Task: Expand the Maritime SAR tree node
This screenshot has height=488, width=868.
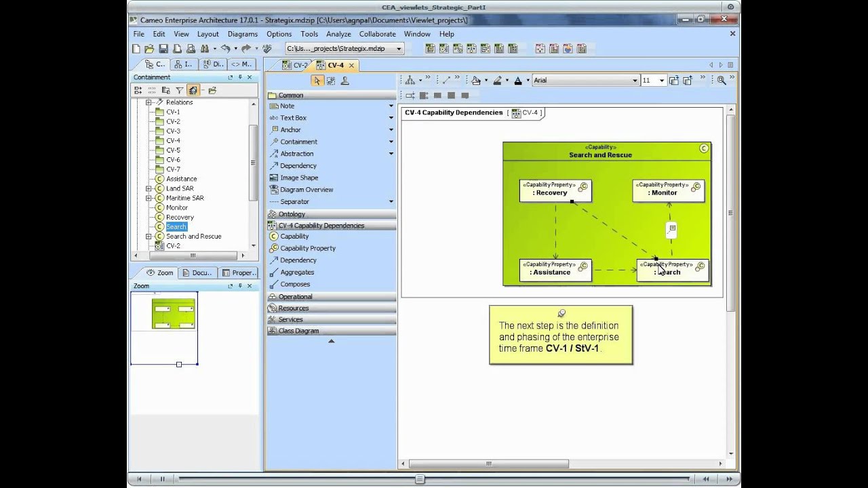Action: (x=149, y=198)
